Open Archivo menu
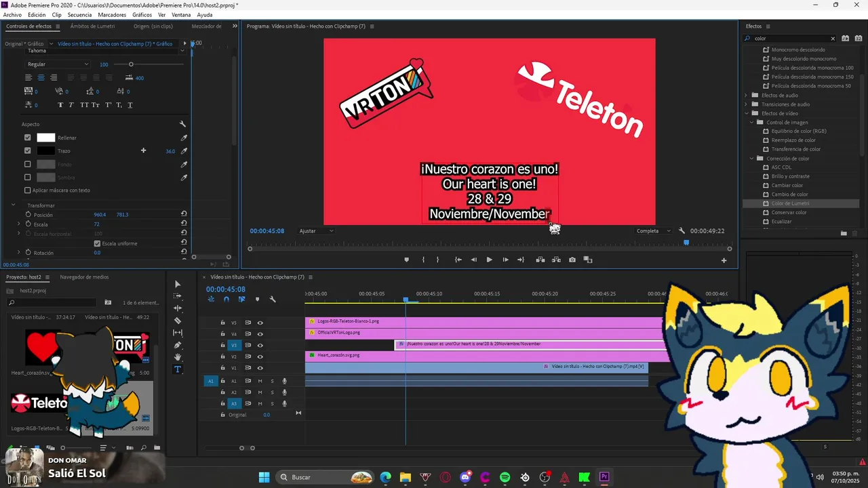Image resolution: width=868 pixels, height=488 pixels. coord(12,14)
